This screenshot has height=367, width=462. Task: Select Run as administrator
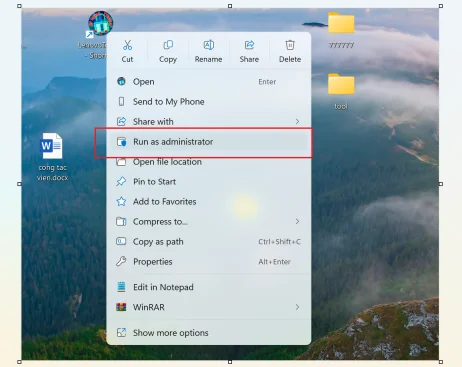click(209, 142)
